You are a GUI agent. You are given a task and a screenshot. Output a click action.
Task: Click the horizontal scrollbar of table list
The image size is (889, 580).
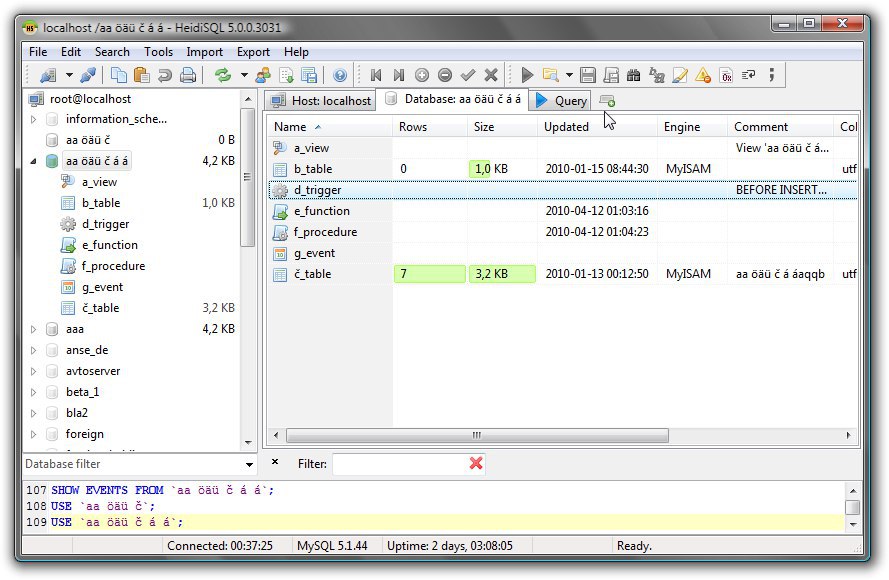[x=477, y=435]
